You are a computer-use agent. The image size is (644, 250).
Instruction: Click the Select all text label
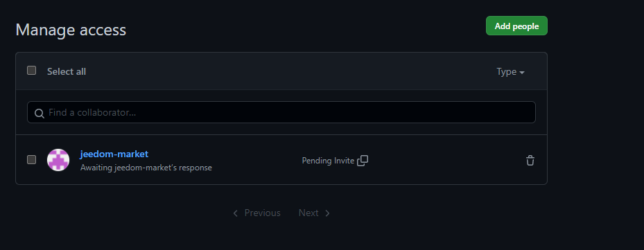click(x=67, y=72)
